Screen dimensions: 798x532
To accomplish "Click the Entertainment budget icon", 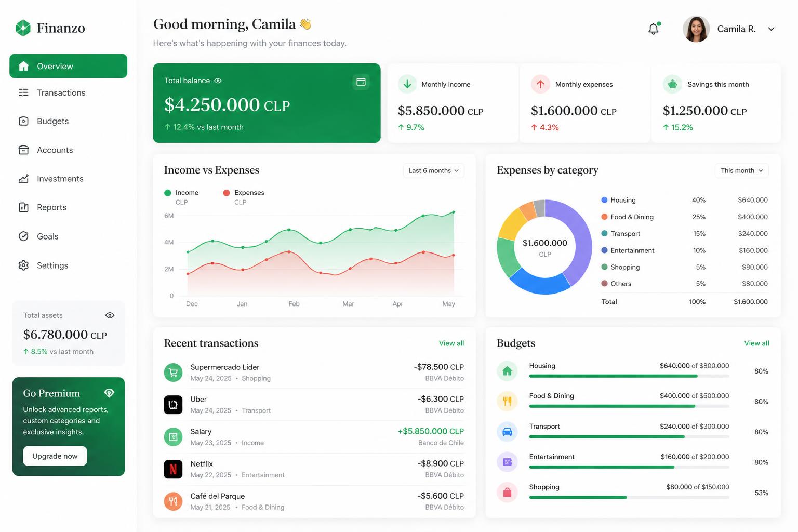I will coord(507,462).
